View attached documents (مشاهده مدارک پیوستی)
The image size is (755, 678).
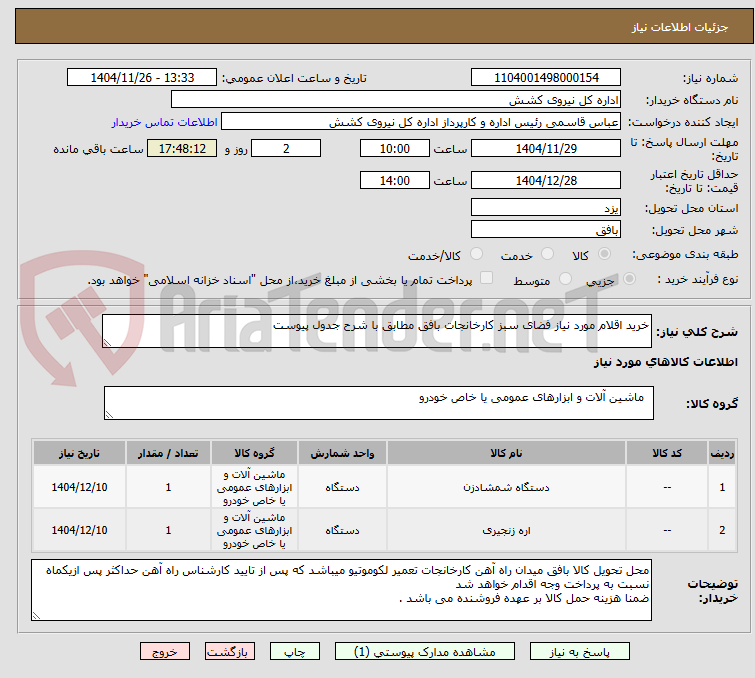[x=425, y=652]
